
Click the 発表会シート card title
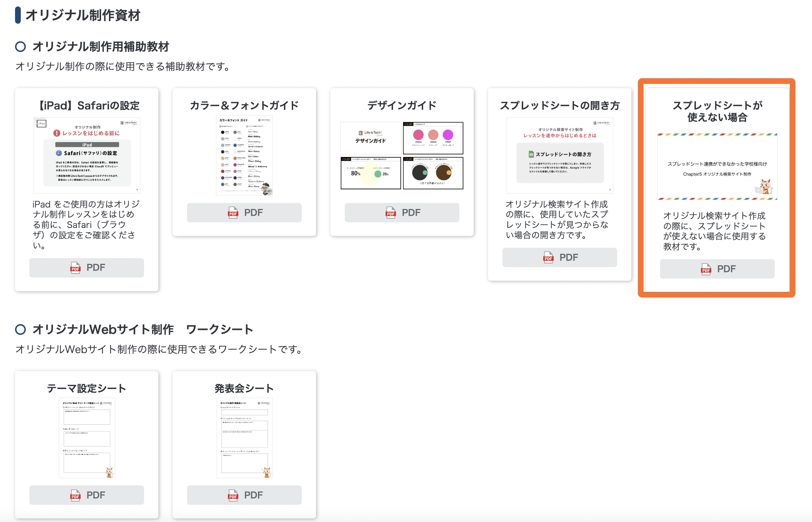click(244, 388)
